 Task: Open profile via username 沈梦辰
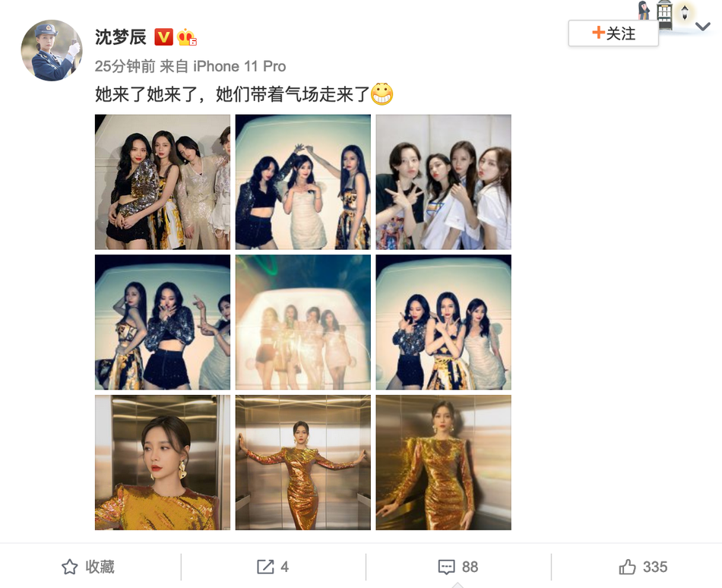coord(121,37)
